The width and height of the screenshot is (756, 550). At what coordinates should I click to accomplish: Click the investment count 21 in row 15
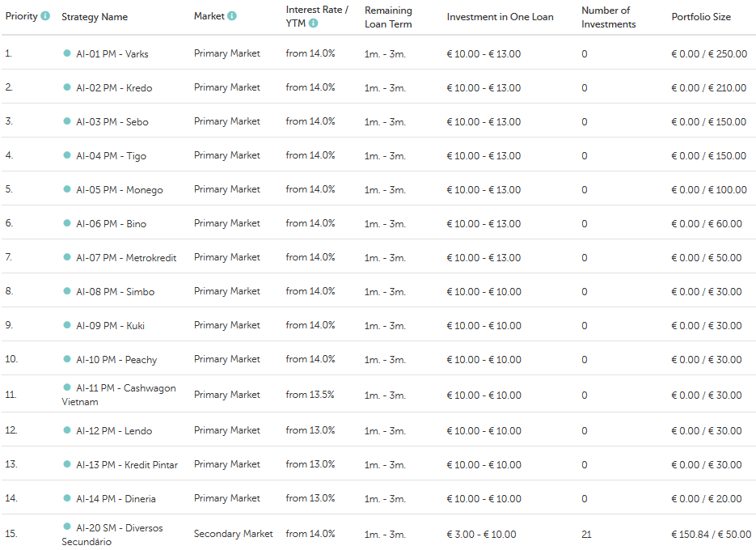(x=586, y=534)
